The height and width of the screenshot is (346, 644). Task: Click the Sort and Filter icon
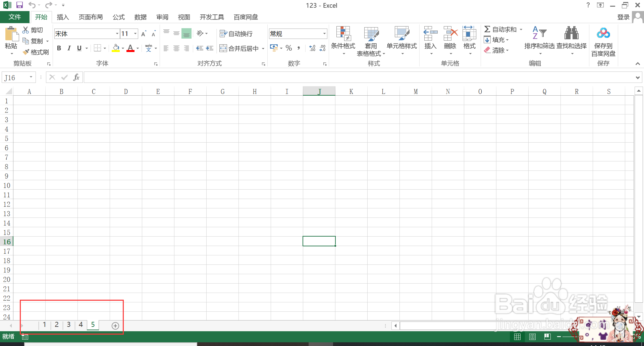coord(539,33)
